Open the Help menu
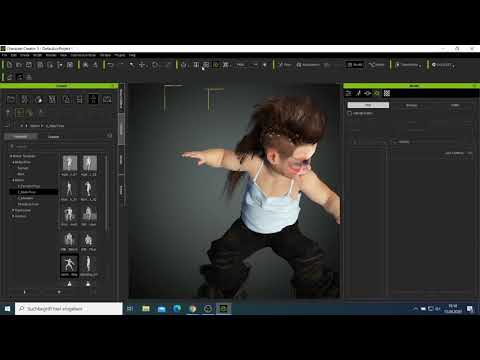This screenshot has height=360, width=480. pos(132,55)
